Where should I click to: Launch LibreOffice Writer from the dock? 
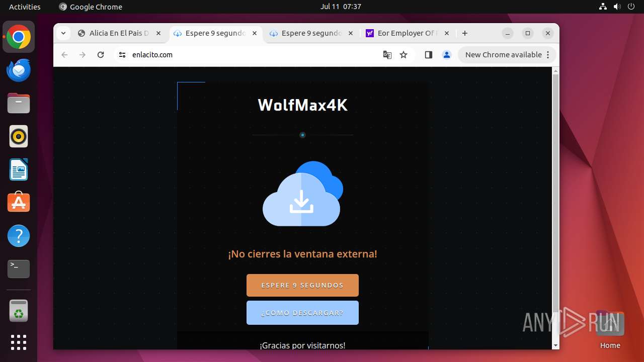[19, 169]
